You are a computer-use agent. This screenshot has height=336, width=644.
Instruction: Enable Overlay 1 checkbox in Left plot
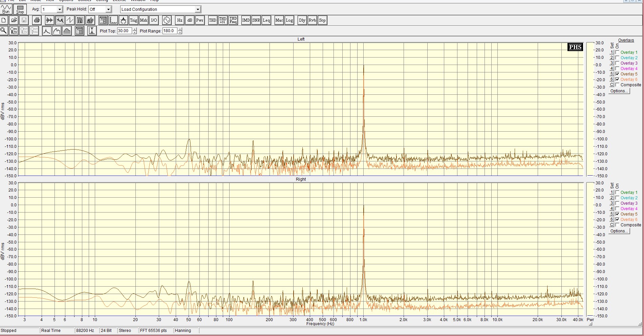pyautogui.click(x=618, y=52)
